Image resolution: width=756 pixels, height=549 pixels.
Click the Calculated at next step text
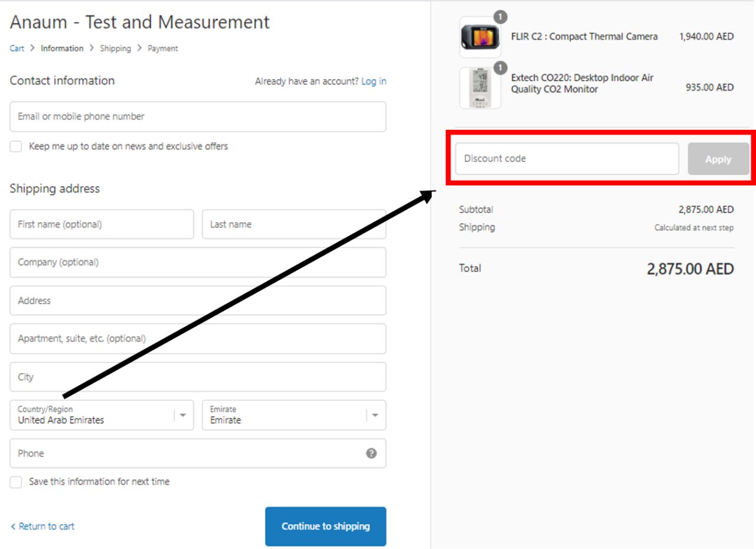pyautogui.click(x=694, y=228)
